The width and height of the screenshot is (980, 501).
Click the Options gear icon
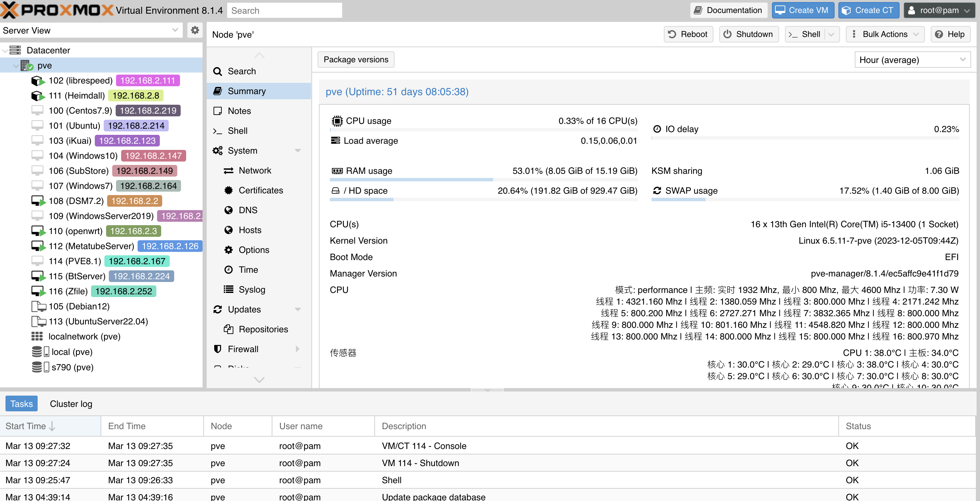pos(228,250)
